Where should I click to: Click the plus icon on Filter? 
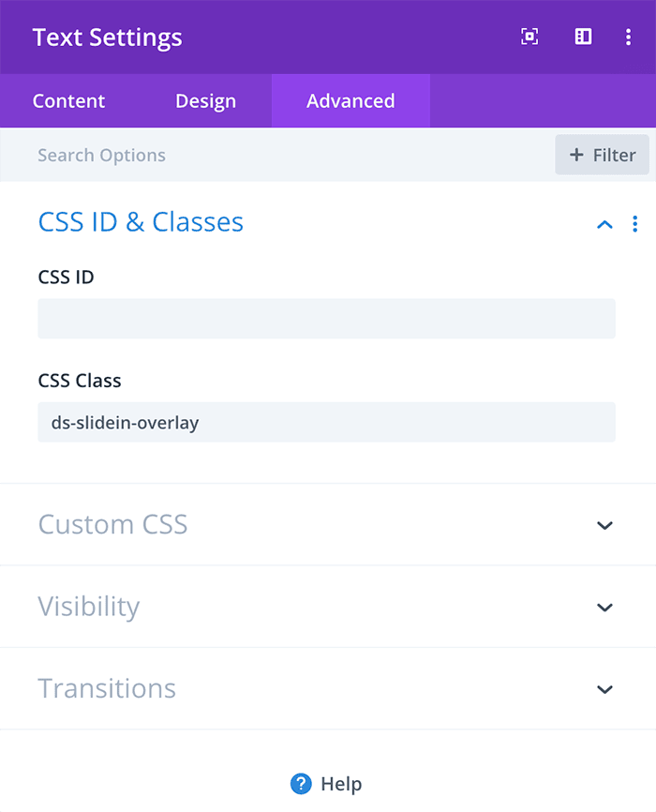pos(576,155)
